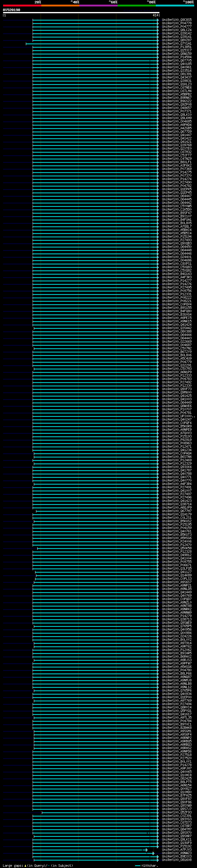Click the truncated UniRef100_UPI000.. label
This screenshot has height=868, width=197.
179,416
